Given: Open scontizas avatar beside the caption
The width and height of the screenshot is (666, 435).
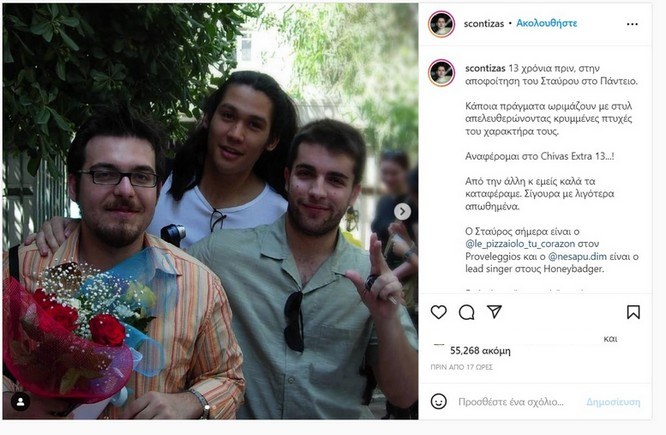Looking at the screenshot, I should tap(441, 73).
